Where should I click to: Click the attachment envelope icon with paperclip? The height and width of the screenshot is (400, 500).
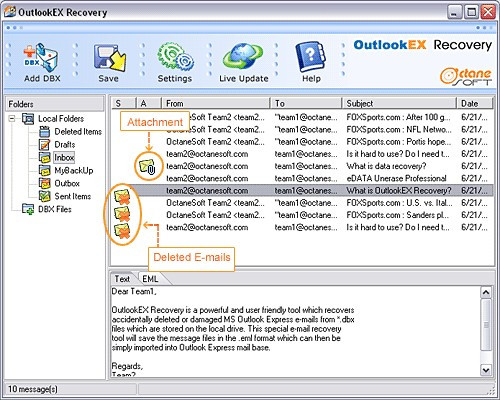(148, 166)
